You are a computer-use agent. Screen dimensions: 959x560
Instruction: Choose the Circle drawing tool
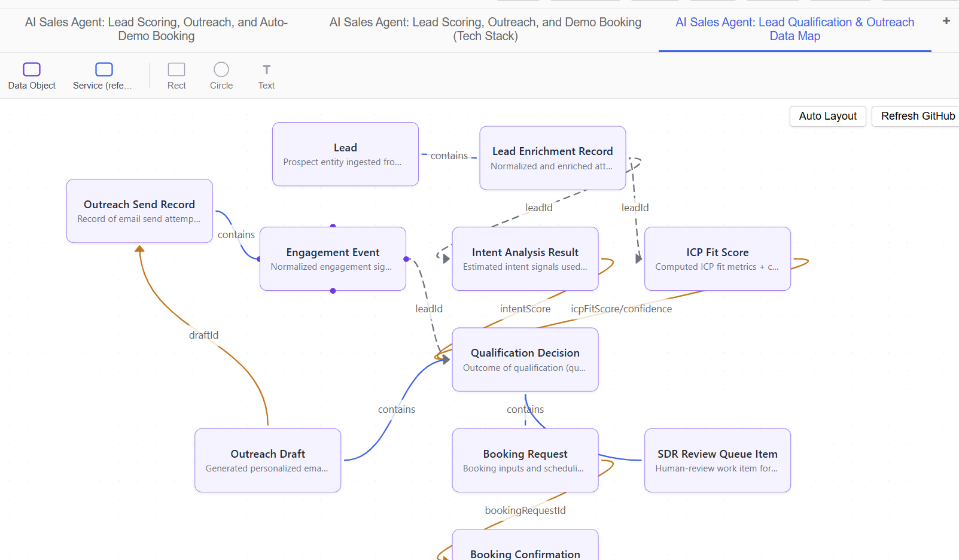[x=221, y=75]
